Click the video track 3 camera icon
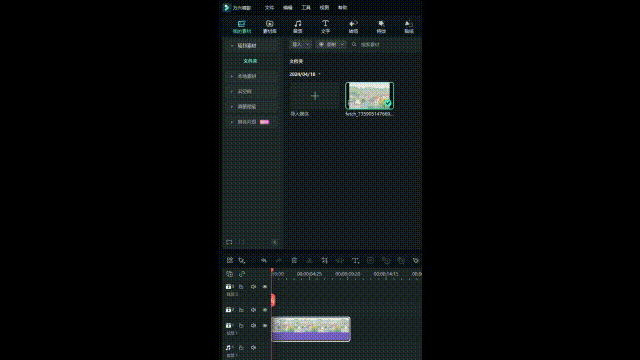Image resolution: width=640 pixels, height=360 pixels. click(229, 287)
